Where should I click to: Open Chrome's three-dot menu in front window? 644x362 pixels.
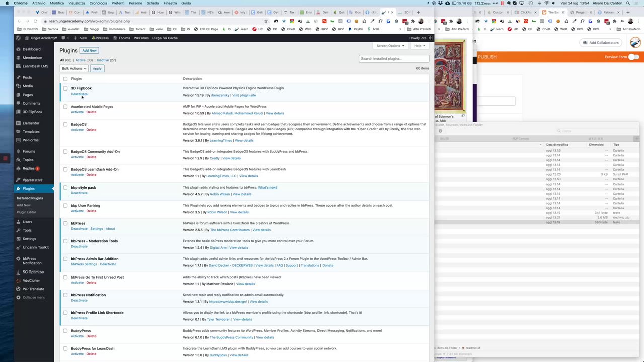(x=429, y=21)
